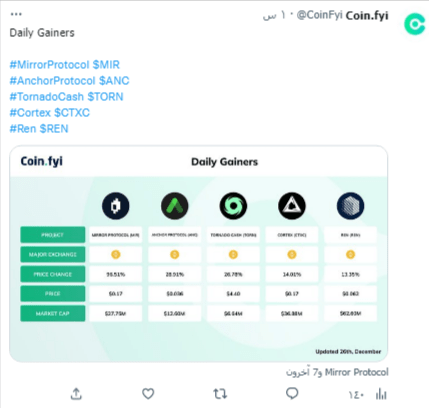Reply via the speech bubble icon

[x=292, y=394]
